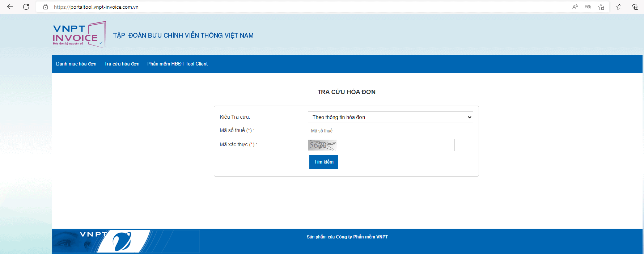Click the browser address bar URL
The image size is (644, 254).
pos(96,7)
